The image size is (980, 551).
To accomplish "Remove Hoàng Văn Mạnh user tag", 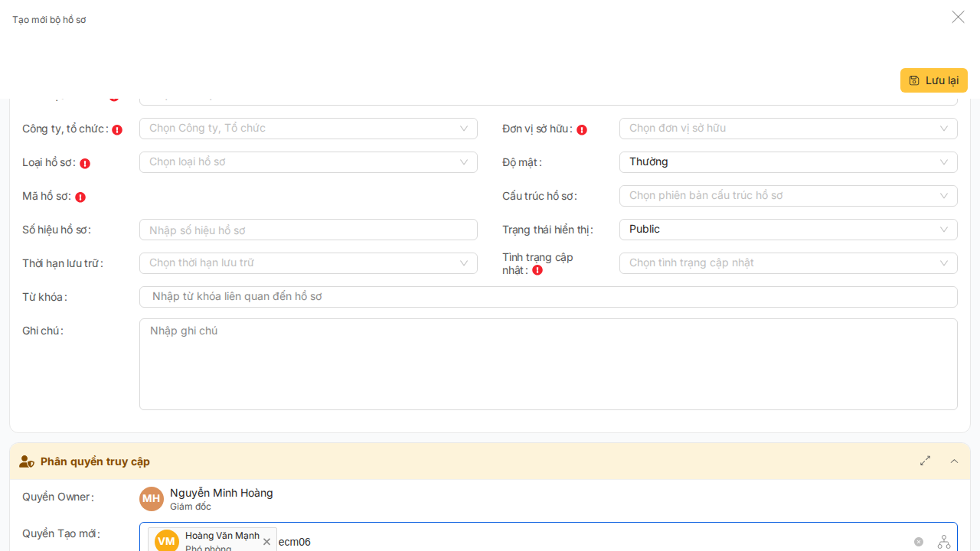I will coord(266,542).
